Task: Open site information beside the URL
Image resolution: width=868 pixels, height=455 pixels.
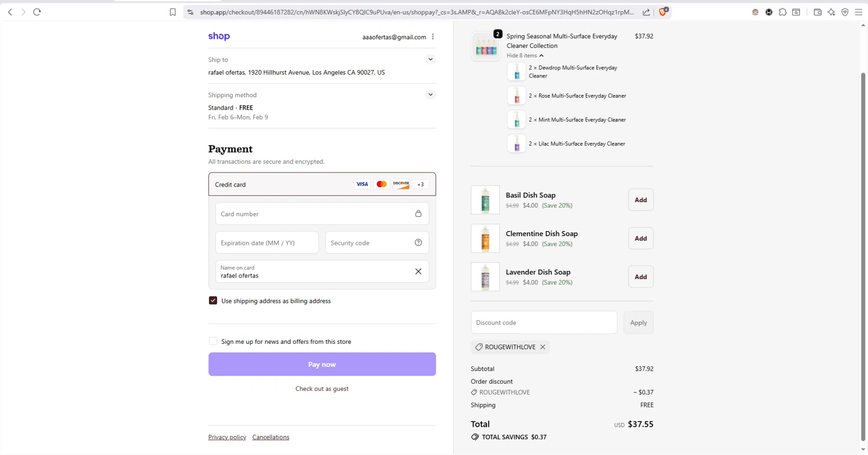Action: [190, 12]
